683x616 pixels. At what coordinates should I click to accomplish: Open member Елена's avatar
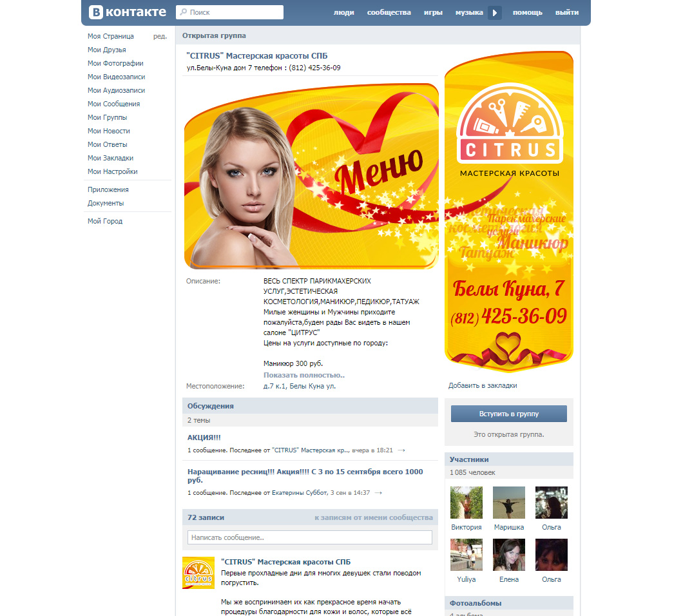click(x=509, y=555)
